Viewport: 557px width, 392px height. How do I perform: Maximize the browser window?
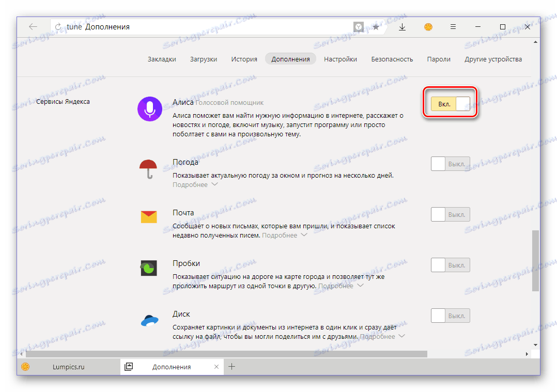[x=502, y=27]
